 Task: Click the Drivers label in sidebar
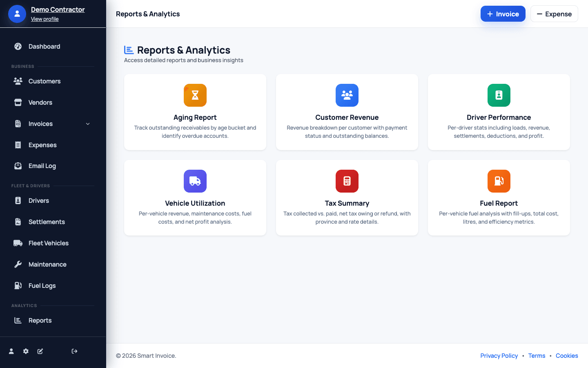[39, 201]
